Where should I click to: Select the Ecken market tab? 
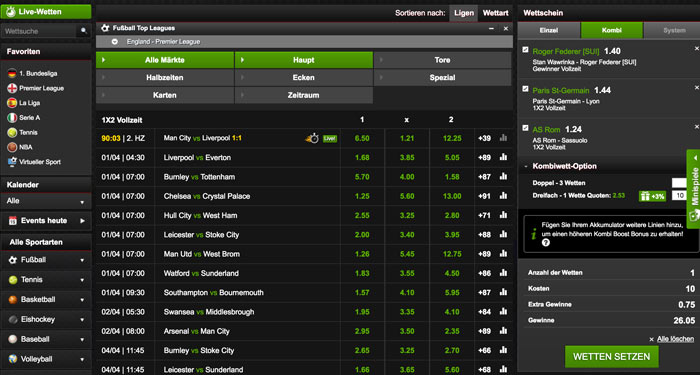point(304,78)
